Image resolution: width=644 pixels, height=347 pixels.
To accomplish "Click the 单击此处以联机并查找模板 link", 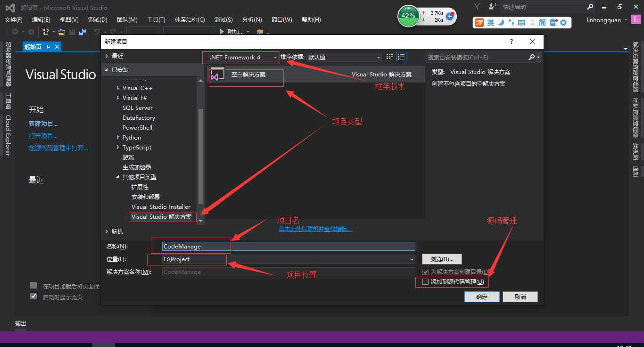I will click(315, 229).
